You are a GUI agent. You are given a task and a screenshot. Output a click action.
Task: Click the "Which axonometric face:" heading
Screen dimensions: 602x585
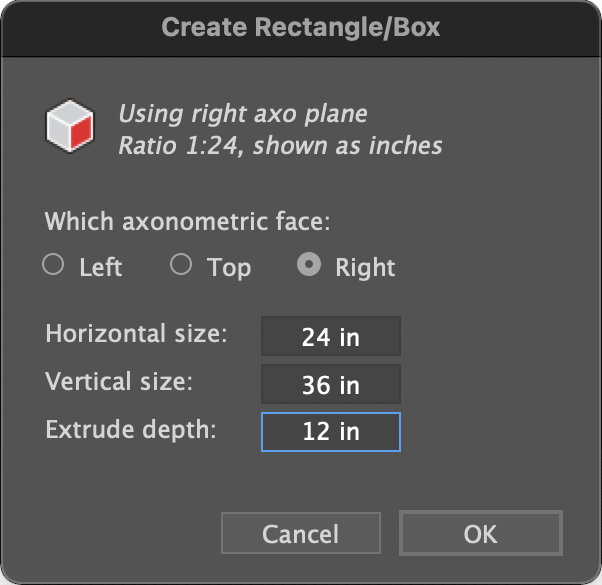(x=187, y=222)
